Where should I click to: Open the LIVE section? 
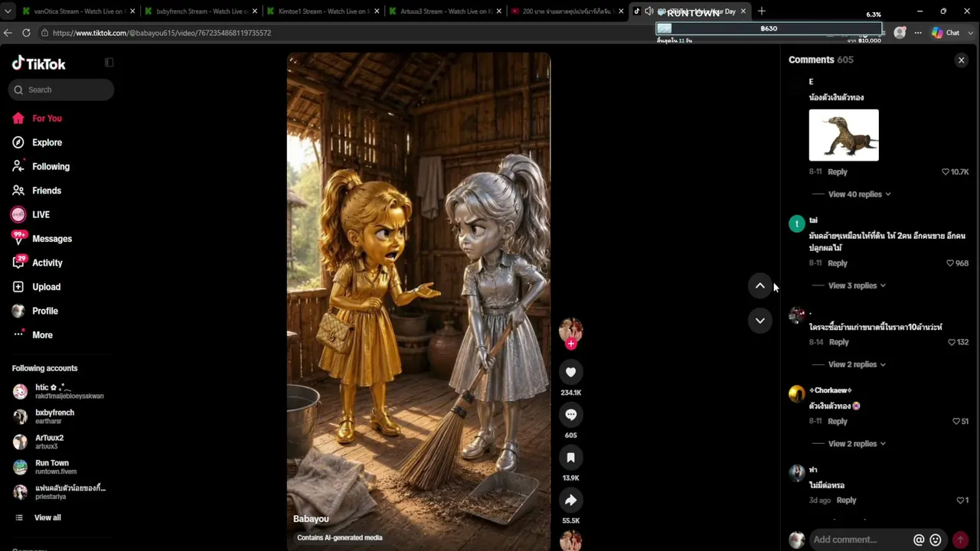[41, 215]
